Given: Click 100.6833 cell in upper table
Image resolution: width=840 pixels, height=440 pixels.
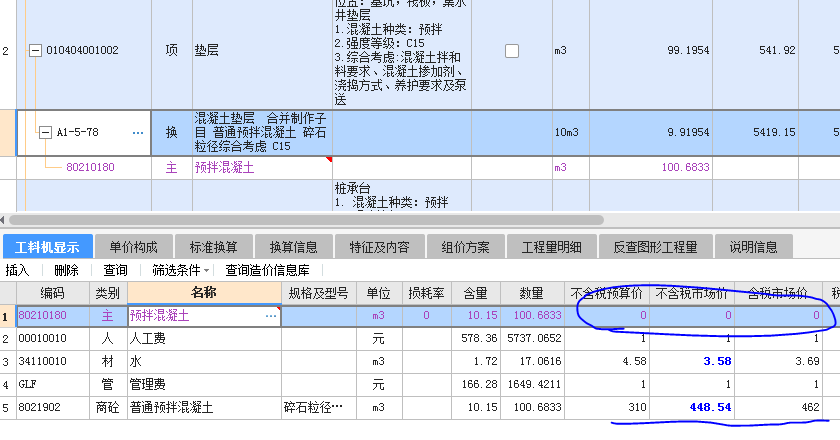Looking at the screenshot, I should [651, 167].
